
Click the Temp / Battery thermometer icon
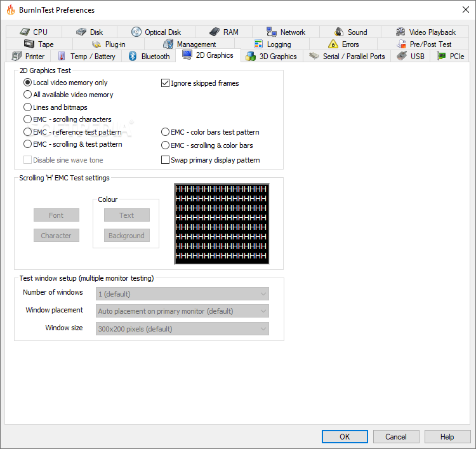[x=62, y=56]
